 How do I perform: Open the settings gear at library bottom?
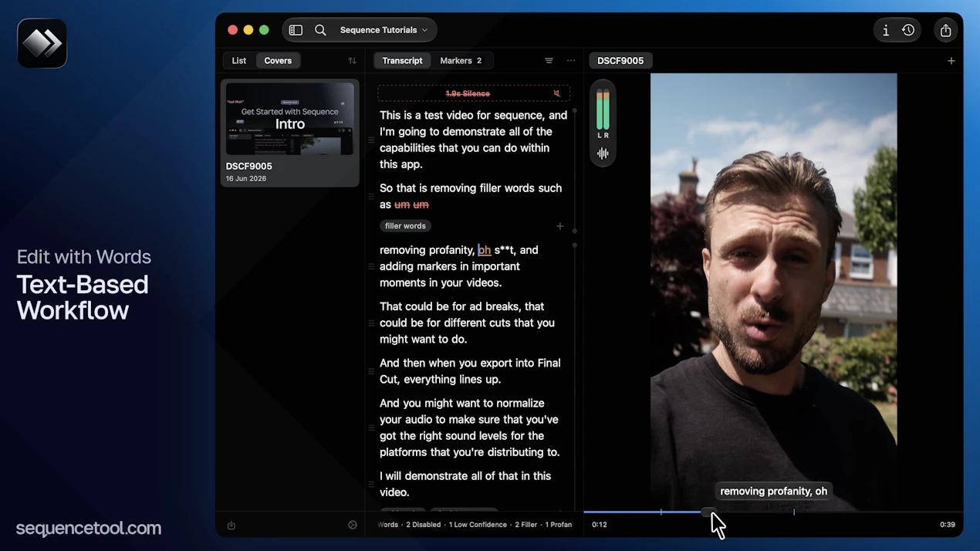pos(353,525)
